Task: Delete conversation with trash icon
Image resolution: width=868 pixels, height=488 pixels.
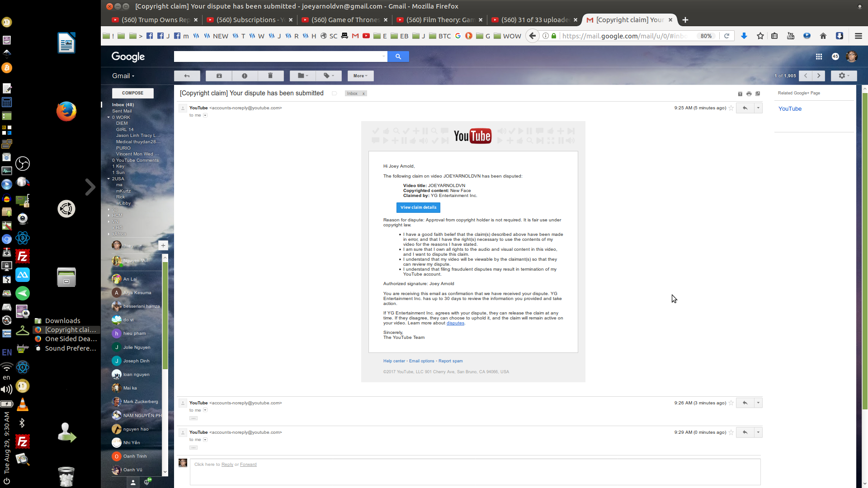Action: 270,76
